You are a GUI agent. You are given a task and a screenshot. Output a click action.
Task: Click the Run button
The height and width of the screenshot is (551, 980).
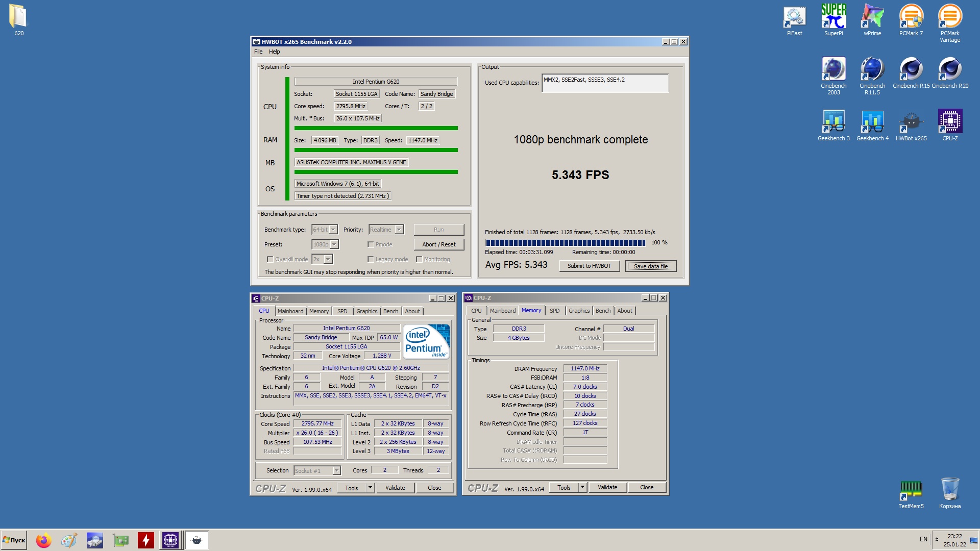click(x=439, y=230)
